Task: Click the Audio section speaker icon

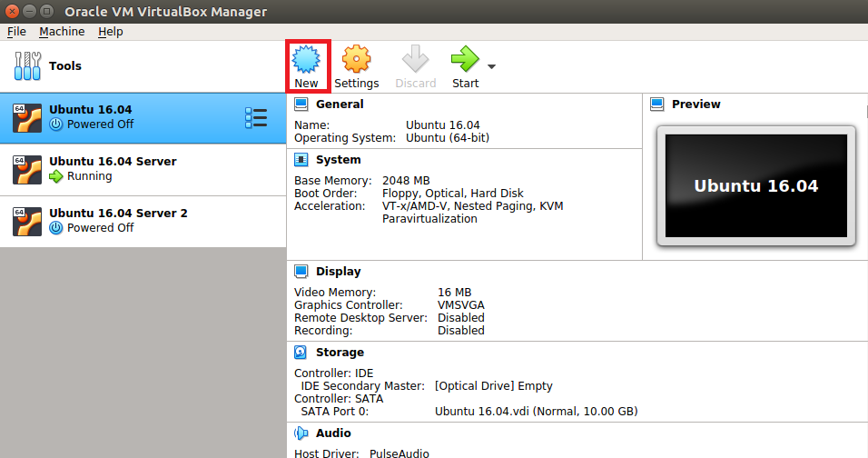Action: pos(301,433)
